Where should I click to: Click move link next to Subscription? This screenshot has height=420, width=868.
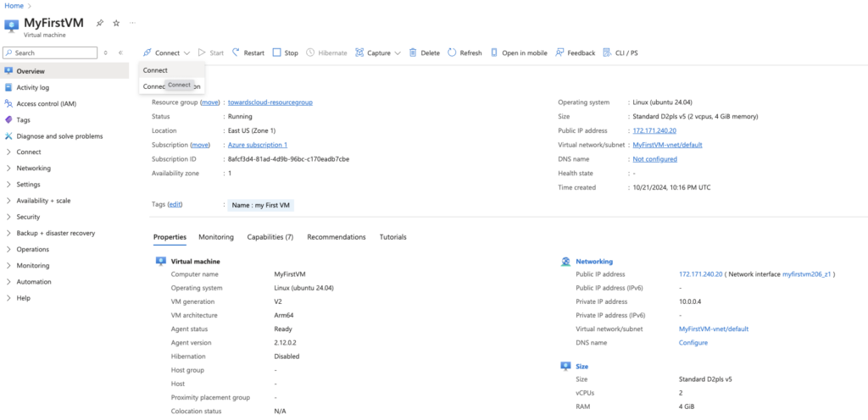[x=200, y=145]
